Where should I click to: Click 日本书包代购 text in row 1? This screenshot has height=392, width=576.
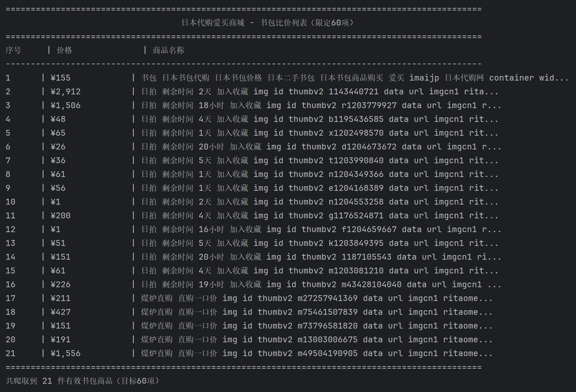[x=186, y=78]
